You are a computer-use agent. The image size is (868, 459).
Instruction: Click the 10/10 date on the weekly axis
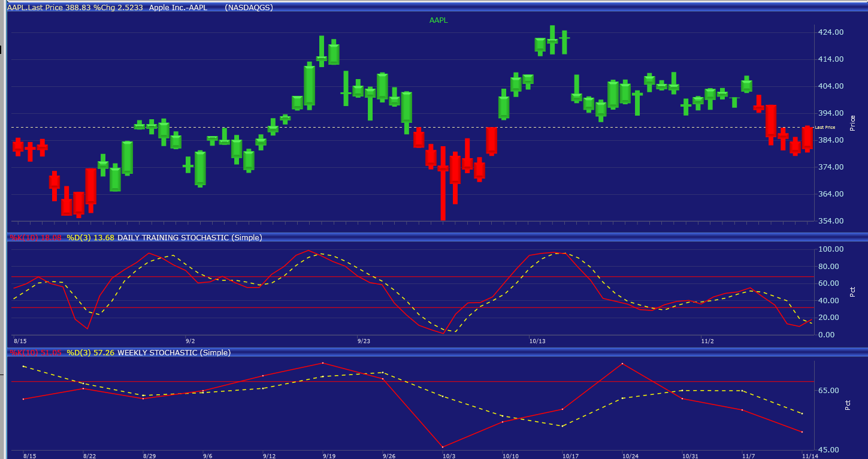pyautogui.click(x=510, y=456)
